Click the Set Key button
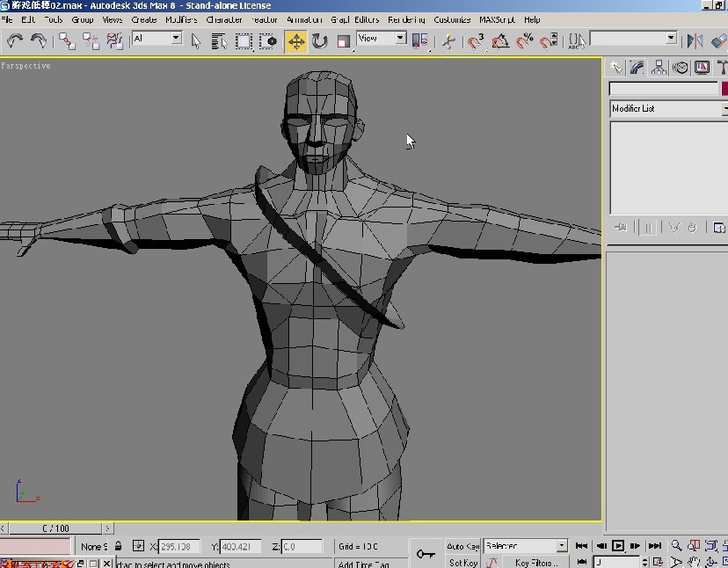Viewport: 728px width, 568px height. 465,562
